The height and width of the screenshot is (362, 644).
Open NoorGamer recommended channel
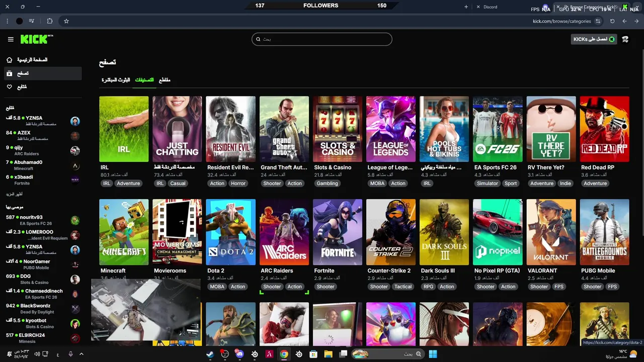pyautogui.click(x=43, y=264)
